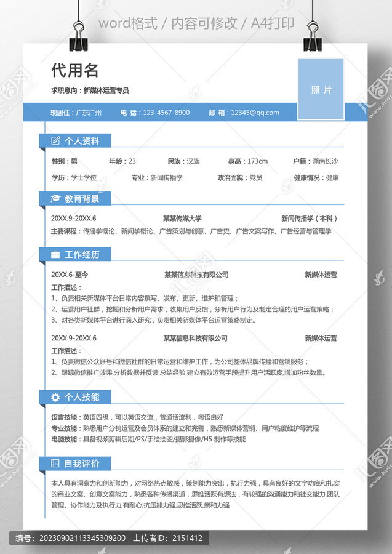This screenshot has height=554, width=392.
Task: Select the 个人资料 section header
Action: point(75,140)
